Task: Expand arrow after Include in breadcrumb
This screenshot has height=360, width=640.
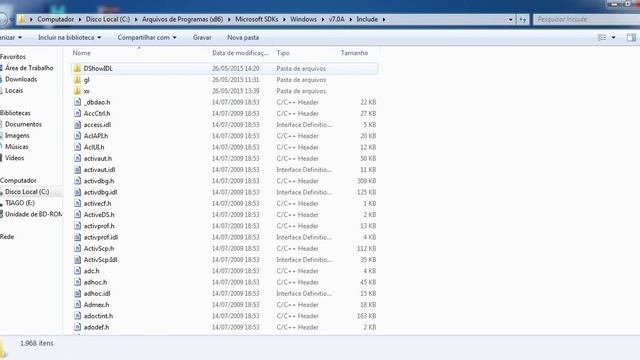Action: coord(384,19)
